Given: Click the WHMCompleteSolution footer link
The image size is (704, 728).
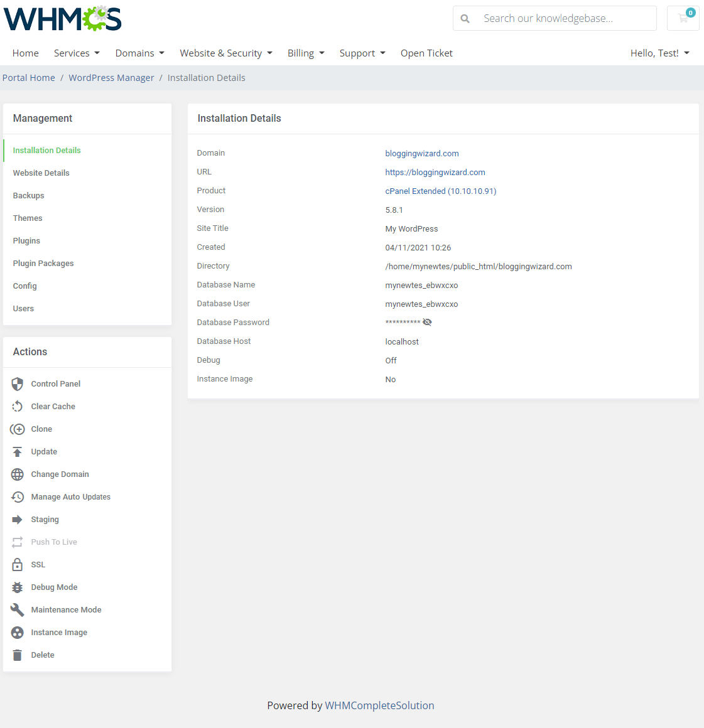Looking at the screenshot, I should (x=379, y=705).
